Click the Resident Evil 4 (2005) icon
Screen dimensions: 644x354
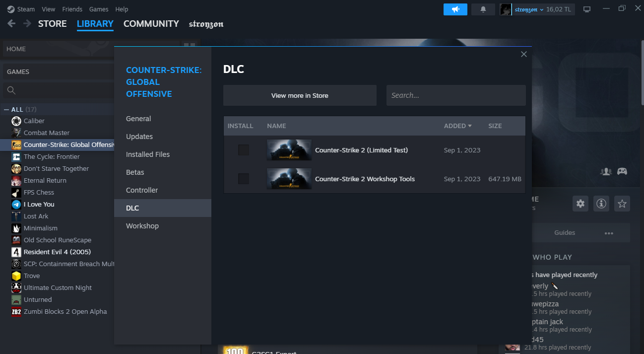coord(16,252)
